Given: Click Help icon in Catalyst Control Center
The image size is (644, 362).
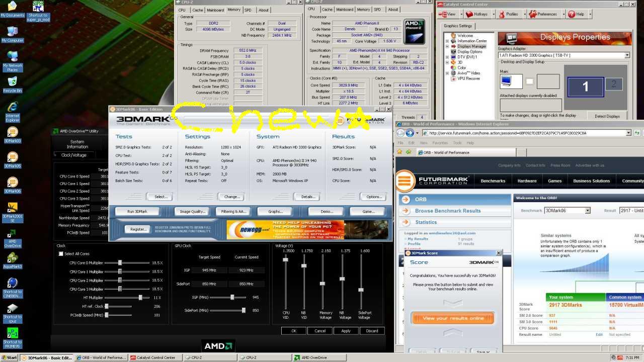Looking at the screenshot, I should click(572, 14).
